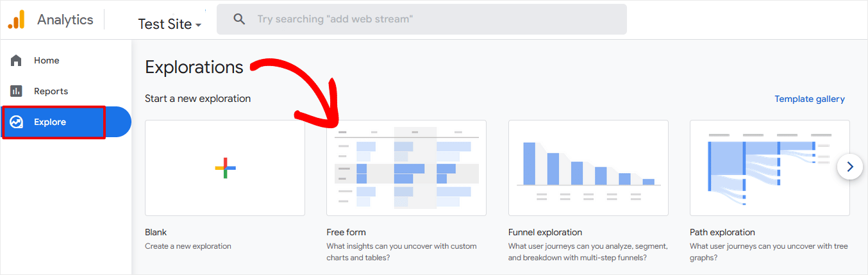The image size is (868, 275).
Task: Open the Path exploration thumbnail
Action: [x=770, y=168]
